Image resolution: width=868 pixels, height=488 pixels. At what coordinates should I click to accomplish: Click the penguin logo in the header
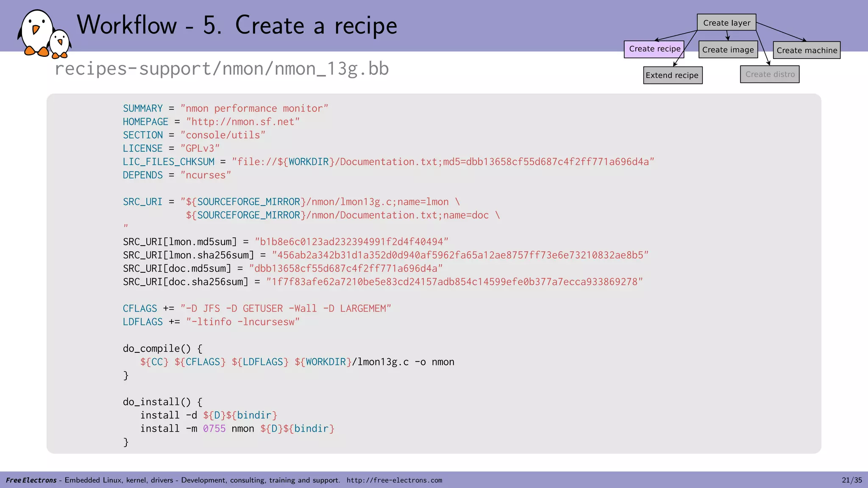coord(44,34)
